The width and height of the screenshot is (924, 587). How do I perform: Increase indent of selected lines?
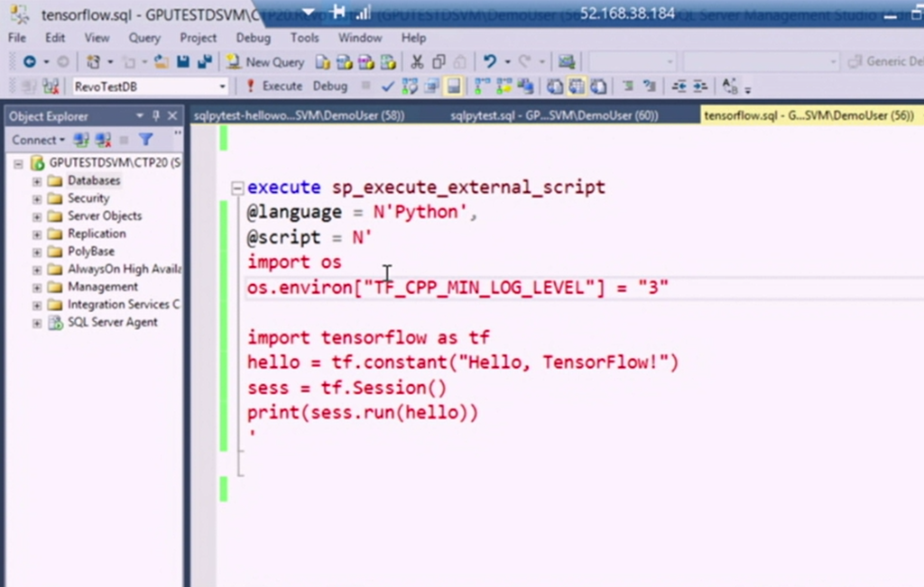click(700, 87)
